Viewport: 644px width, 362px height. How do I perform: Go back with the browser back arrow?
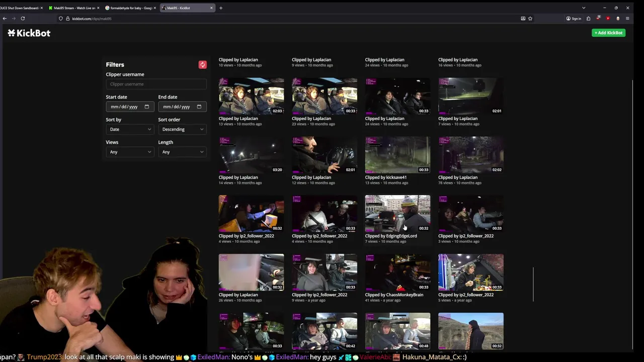tap(5, 19)
